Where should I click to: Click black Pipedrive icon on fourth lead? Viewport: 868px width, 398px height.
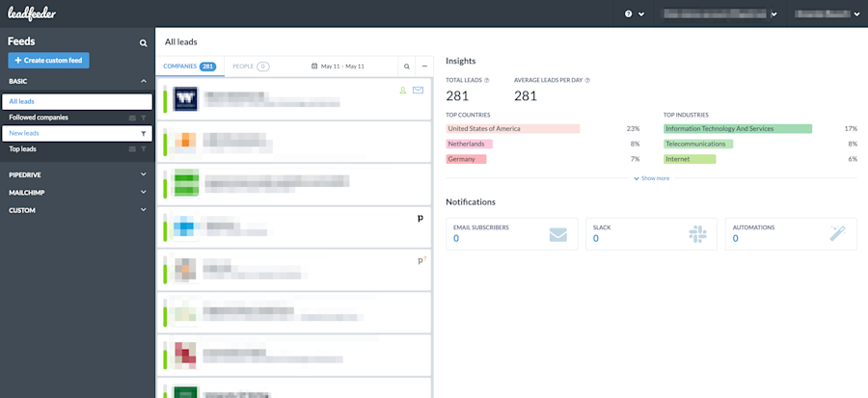(x=420, y=219)
